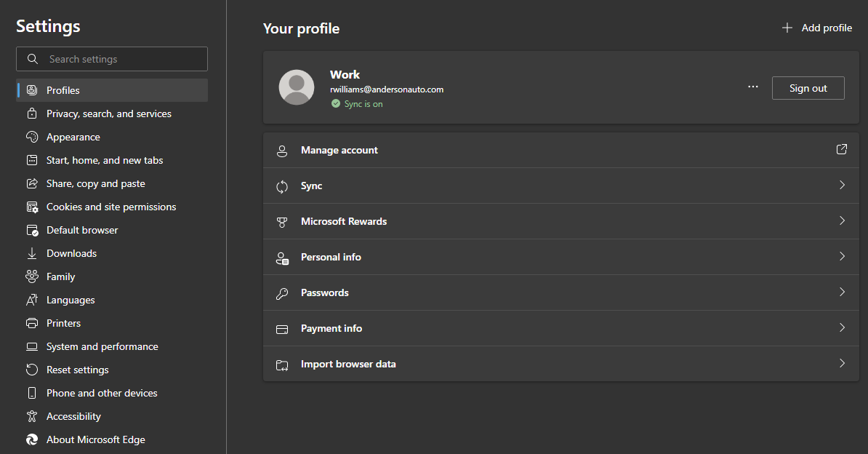This screenshot has width=868, height=454.
Task: Click the Share, copy and paste icon
Action: tap(32, 183)
